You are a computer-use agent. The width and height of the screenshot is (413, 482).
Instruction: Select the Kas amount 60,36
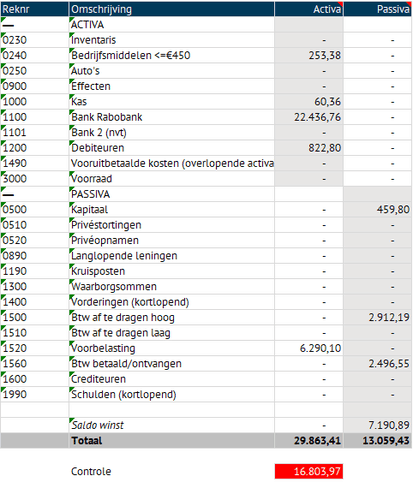(309, 102)
